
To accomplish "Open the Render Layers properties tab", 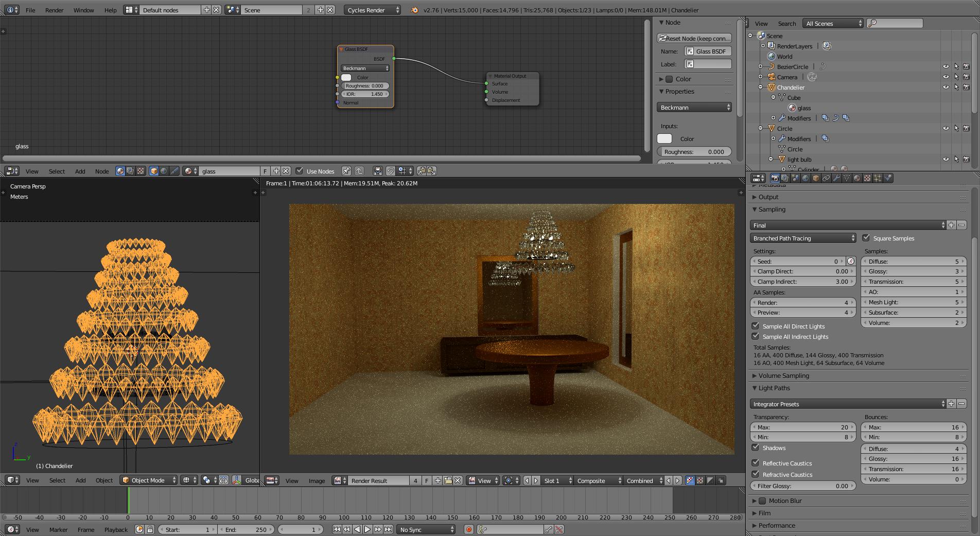I will coord(785,178).
